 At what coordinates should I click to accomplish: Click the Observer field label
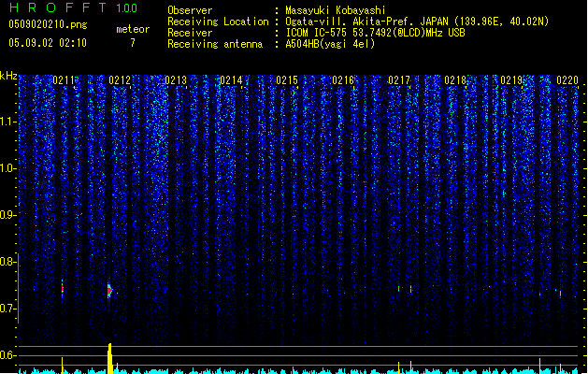(190, 10)
